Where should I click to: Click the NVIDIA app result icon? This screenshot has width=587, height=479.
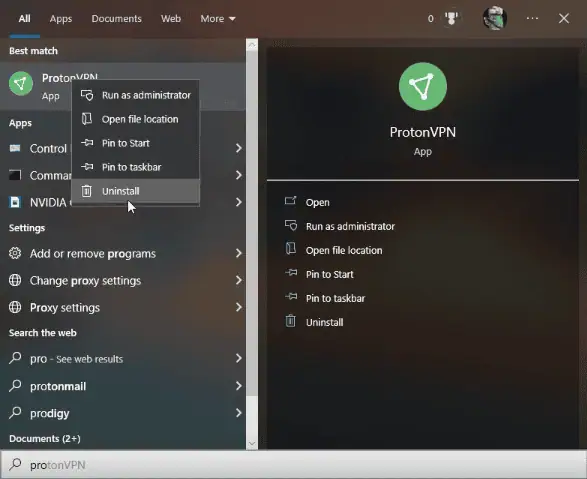(x=15, y=202)
